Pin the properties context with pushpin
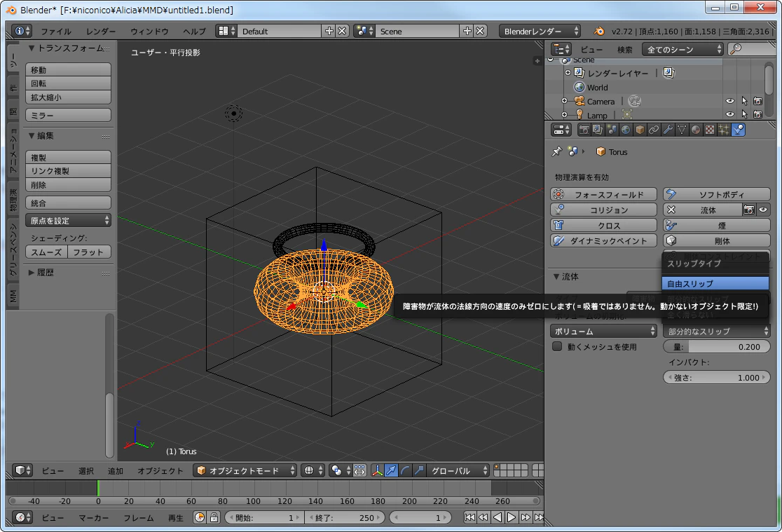 click(x=556, y=151)
